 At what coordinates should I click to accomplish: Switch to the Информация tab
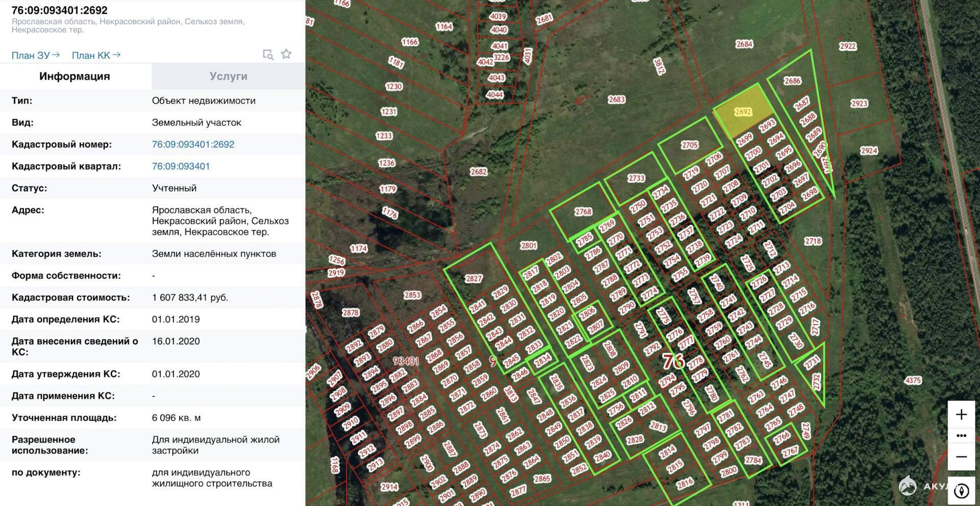tap(75, 77)
